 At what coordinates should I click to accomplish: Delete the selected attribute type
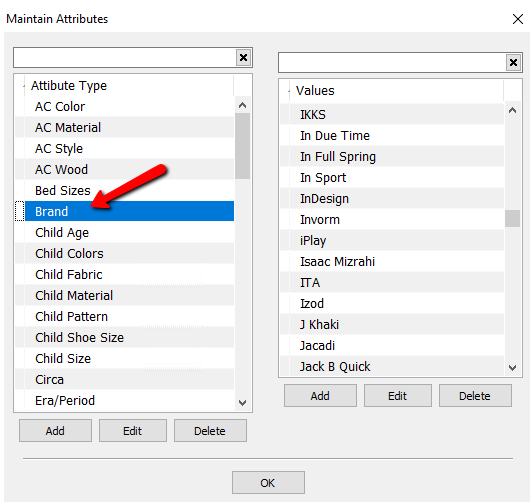[x=210, y=431]
